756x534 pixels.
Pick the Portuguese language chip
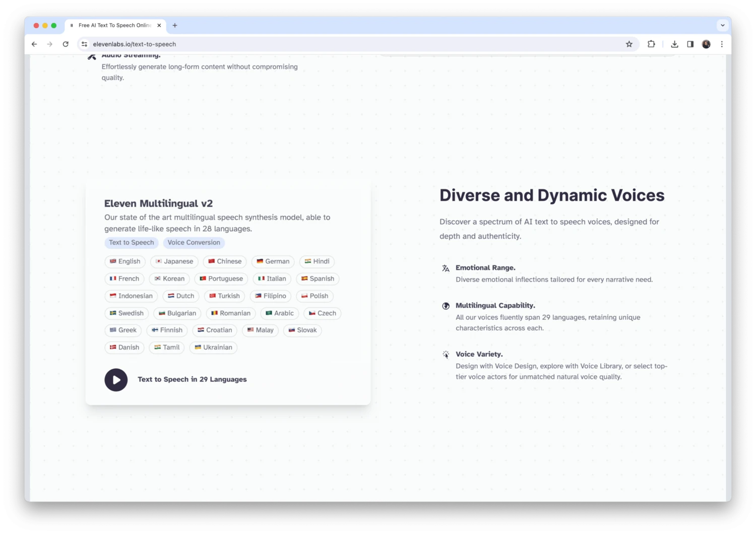coord(221,279)
